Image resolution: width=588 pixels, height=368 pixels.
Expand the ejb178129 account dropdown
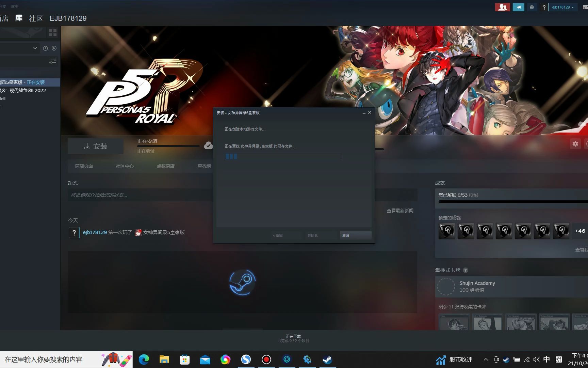[563, 7]
